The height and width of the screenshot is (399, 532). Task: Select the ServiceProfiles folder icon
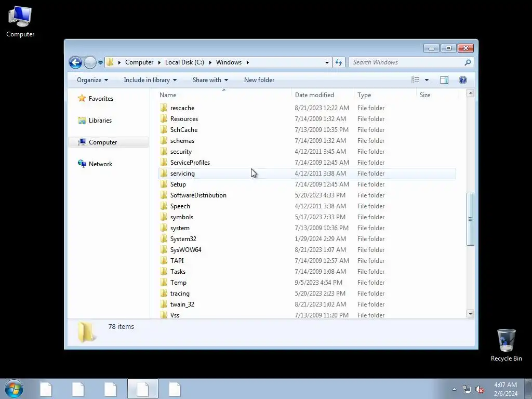pyautogui.click(x=164, y=162)
